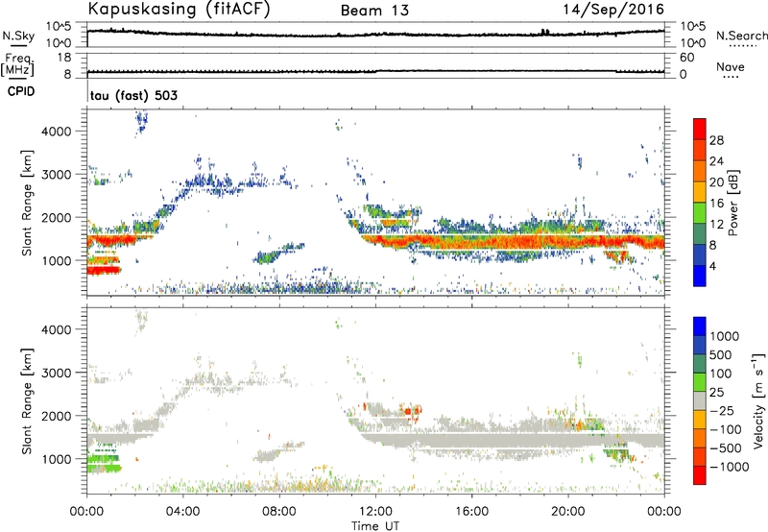Click the 'Time UT' axis title

(x=375, y=526)
